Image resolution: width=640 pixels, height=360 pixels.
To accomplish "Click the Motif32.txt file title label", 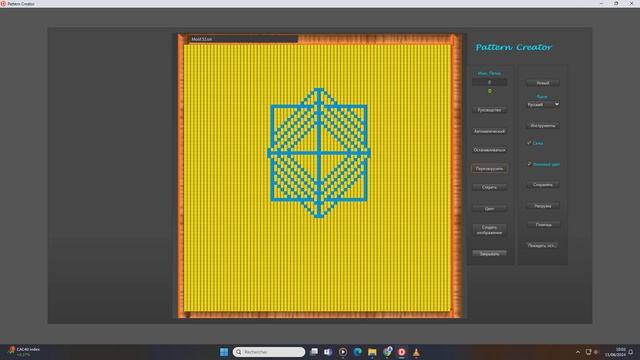I will pyautogui.click(x=202, y=39).
